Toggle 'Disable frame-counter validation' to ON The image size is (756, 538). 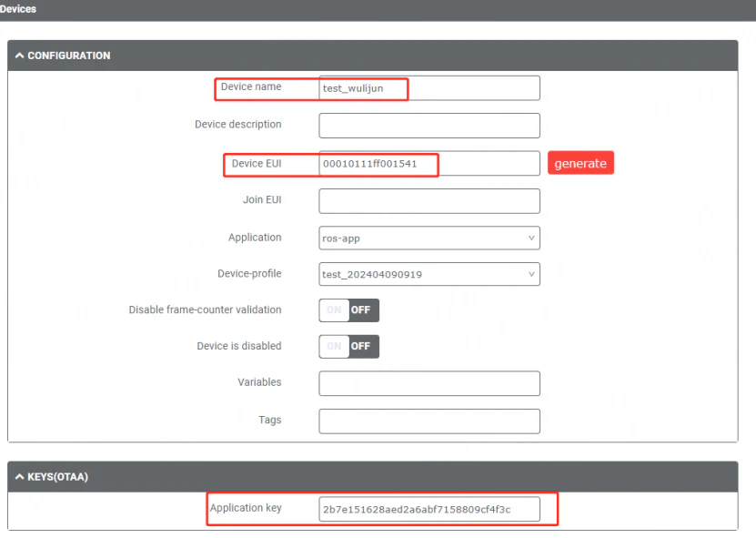pos(334,310)
